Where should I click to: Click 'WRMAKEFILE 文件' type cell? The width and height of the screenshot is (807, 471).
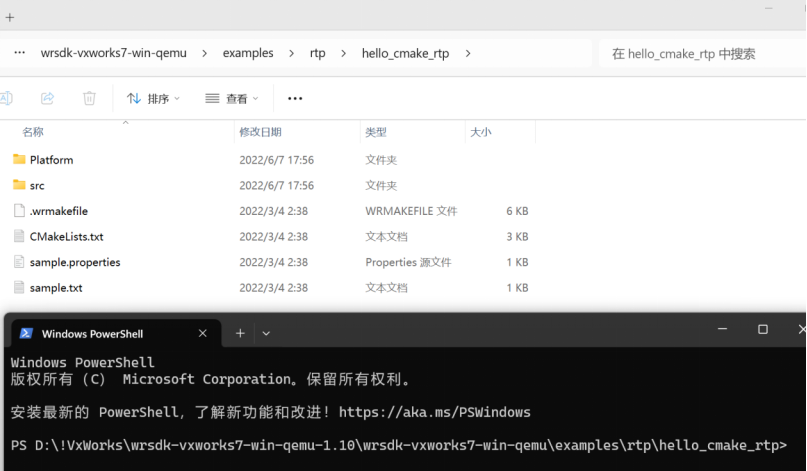(411, 211)
